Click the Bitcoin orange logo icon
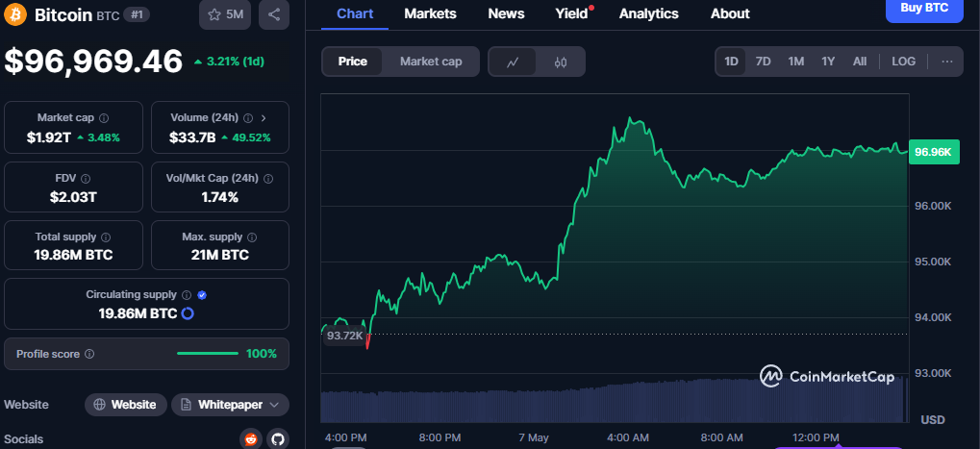 click(15, 14)
